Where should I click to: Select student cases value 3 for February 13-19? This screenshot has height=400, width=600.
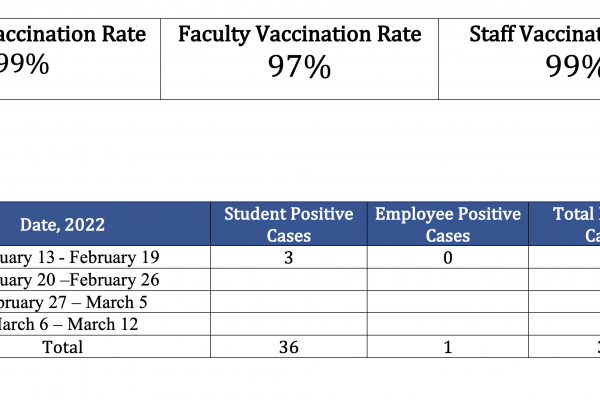point(289,258)
